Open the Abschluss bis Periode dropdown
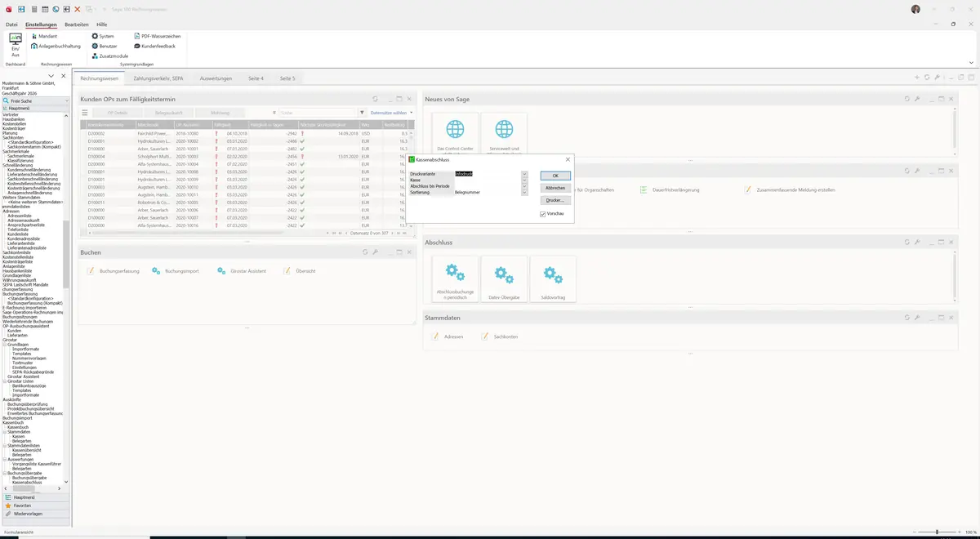 click(x=524, y=186)
